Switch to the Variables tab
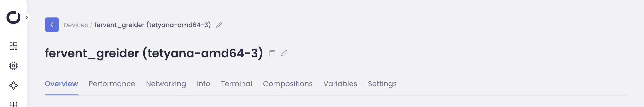The image size is (644, 107). click(x=340, y=84)
